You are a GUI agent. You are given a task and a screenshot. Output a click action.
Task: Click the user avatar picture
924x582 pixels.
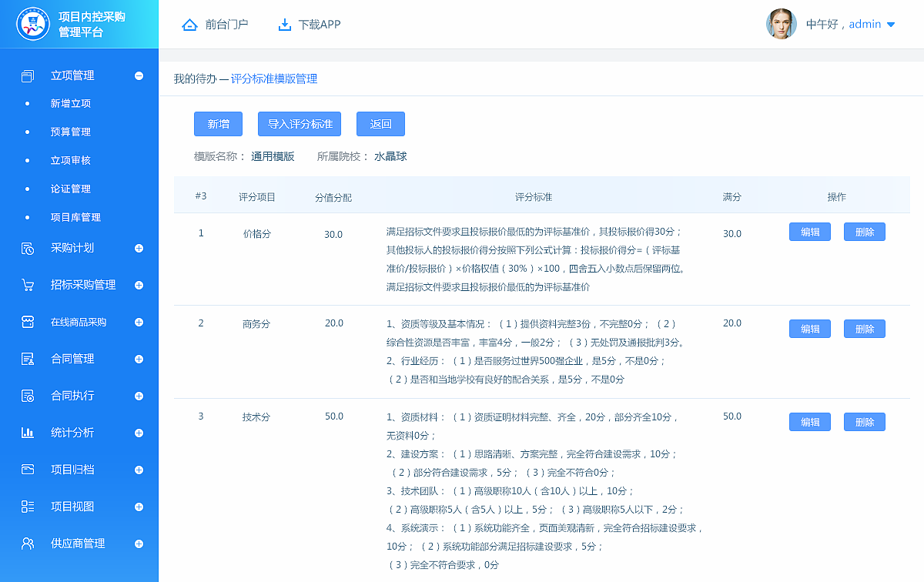[782, 24]
